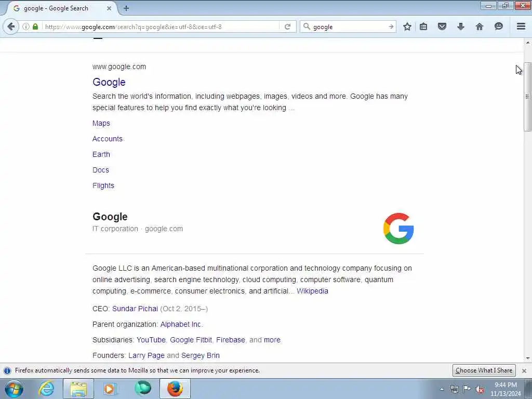Open Alphabet Inc. link
The width and height of the screenshot is (532, 399).
coord(181,324)
